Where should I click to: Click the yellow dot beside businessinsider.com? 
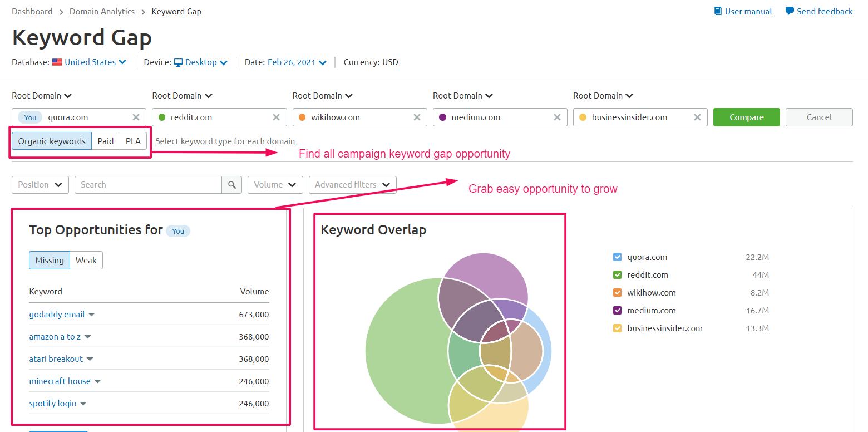click(x=583, y=117)
